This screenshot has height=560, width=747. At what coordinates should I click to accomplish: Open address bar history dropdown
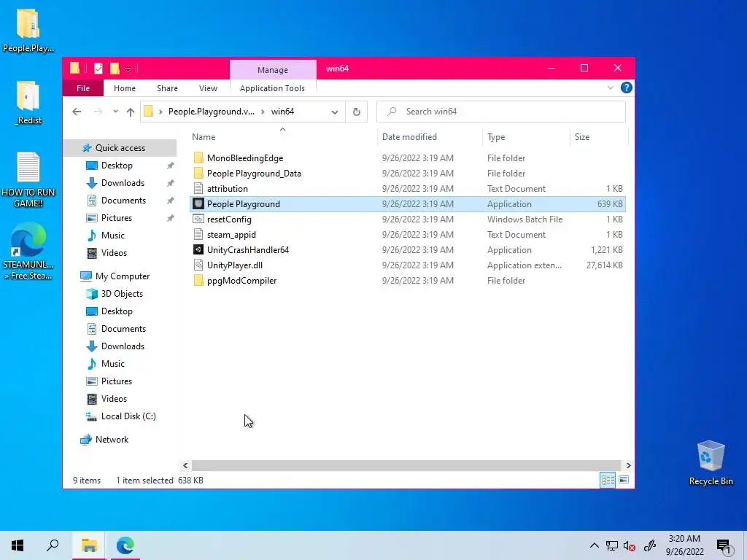point(335,112)
